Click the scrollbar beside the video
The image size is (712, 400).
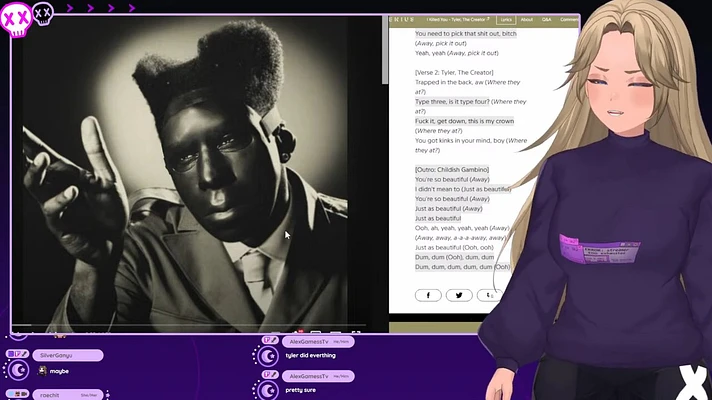point(385,50)
